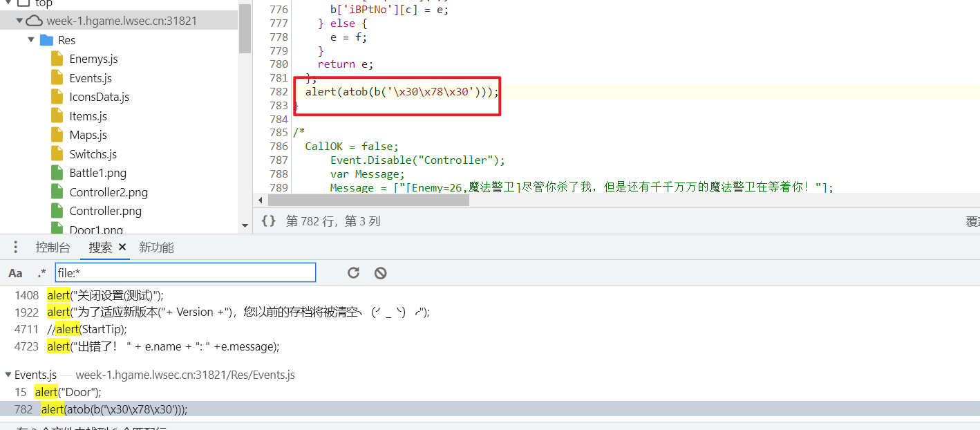Viewport: 980px width, 430px height.
Task: Click the Battle1.png image icon
Action: tap(57, 173)
